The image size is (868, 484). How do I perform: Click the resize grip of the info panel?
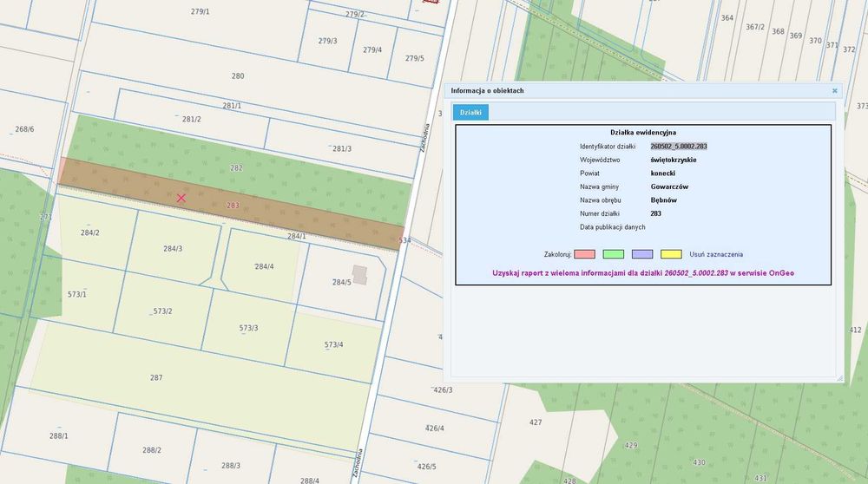click(839, 378)
